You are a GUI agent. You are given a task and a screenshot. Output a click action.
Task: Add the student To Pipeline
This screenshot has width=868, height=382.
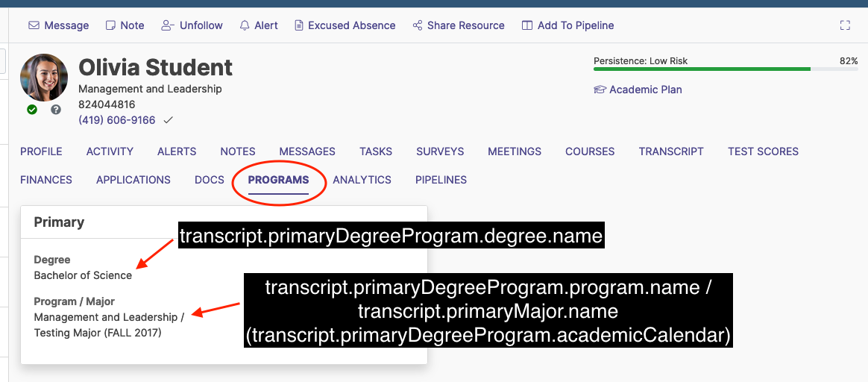(568, 25)
